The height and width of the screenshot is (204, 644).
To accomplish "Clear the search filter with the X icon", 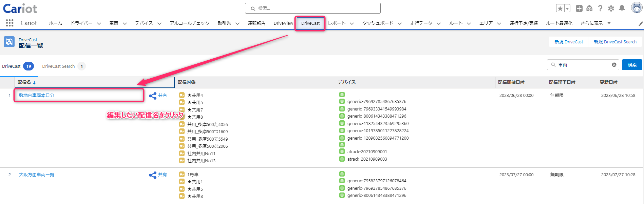I will [614, 65].
